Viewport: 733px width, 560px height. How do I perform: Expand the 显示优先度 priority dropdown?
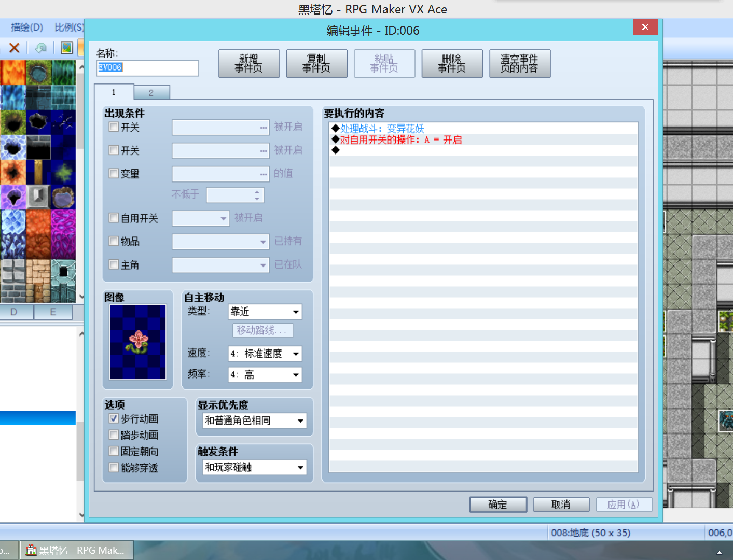tap(254, 421)
